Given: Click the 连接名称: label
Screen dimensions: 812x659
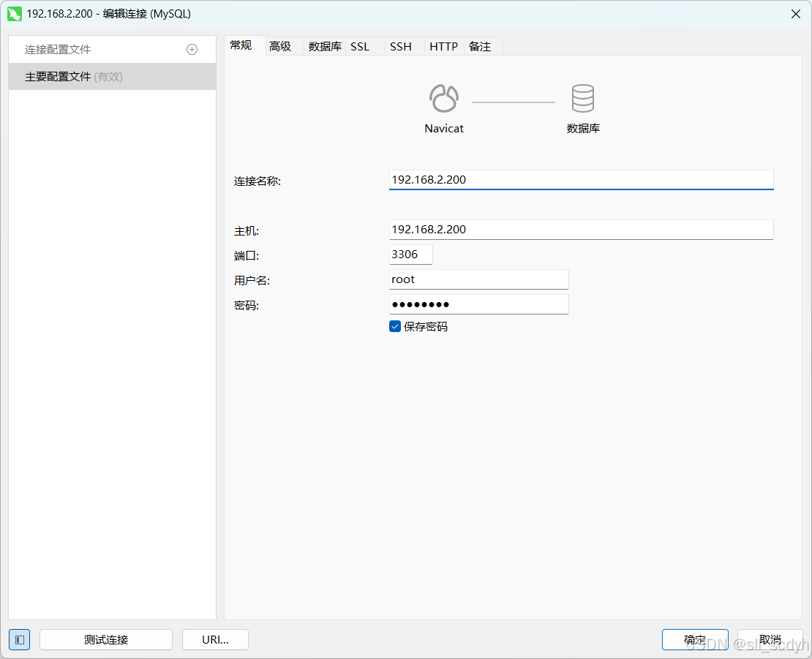Looking at the screenshot, I should tap(257, 181).
